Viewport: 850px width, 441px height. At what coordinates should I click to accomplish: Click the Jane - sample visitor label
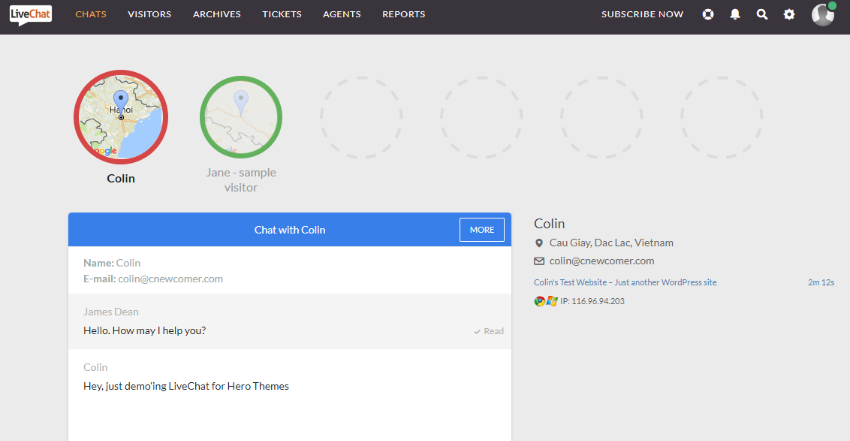coord(241,180)
